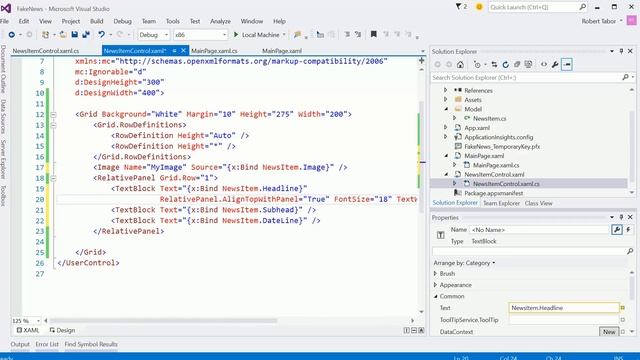Screen dimensions: 640x360
Task: Click the ToolTipService.ToolTip property marker square
Action: tap(623, 320)
